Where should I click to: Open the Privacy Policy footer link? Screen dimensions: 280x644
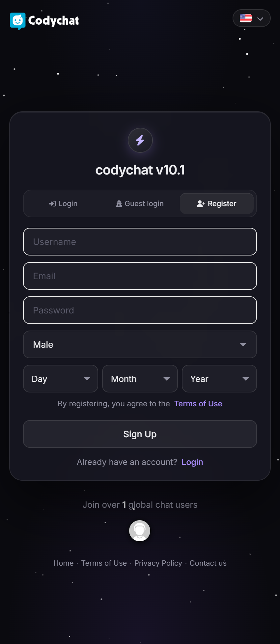158,563
